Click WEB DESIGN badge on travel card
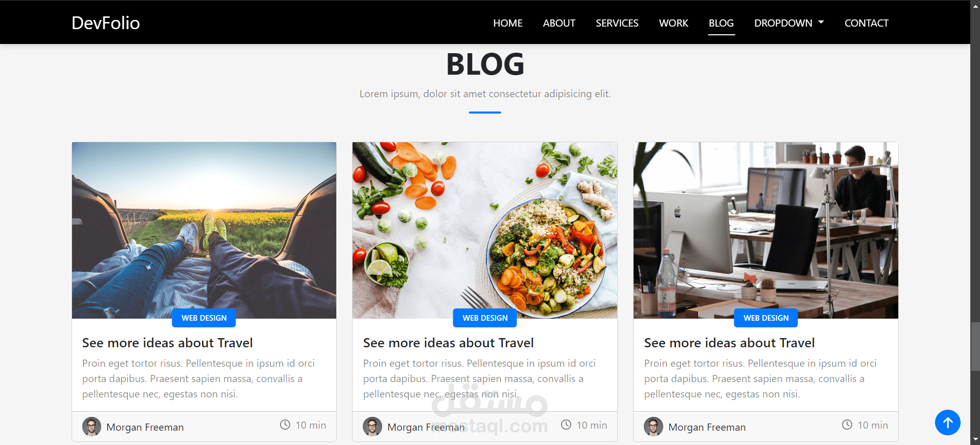The height and width of the screenshot is (445, 980). point(204,318)
